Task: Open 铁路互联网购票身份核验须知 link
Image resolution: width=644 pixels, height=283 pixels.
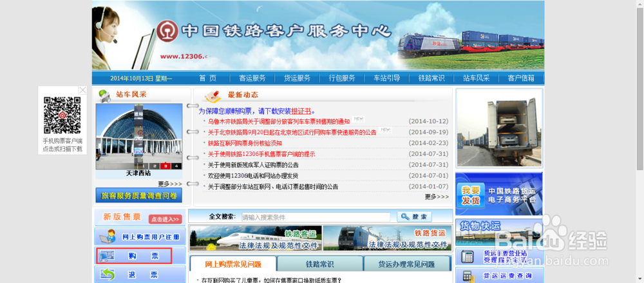Action: (x=245, y=143)
